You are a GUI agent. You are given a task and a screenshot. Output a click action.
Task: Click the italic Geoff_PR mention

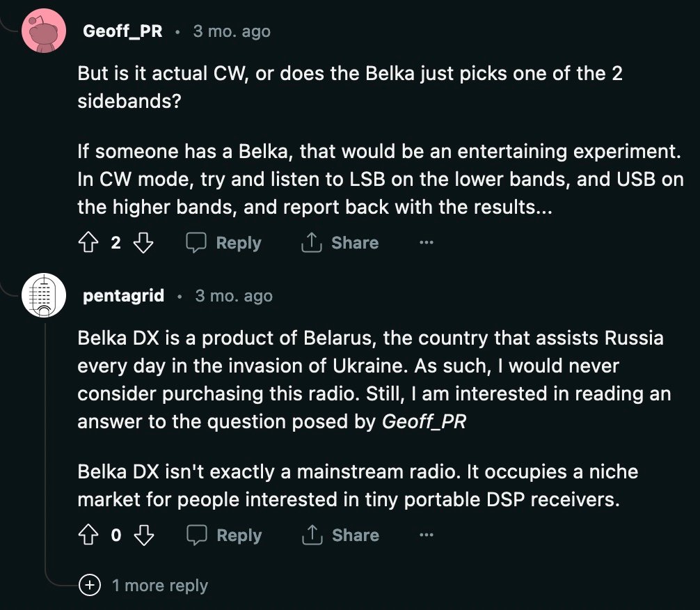[424, 422]
